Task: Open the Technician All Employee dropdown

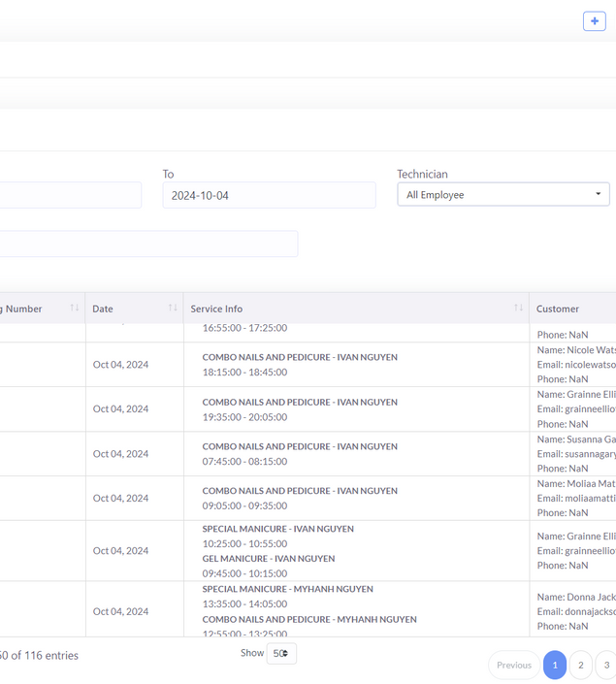Action: (x=503, y=195)
